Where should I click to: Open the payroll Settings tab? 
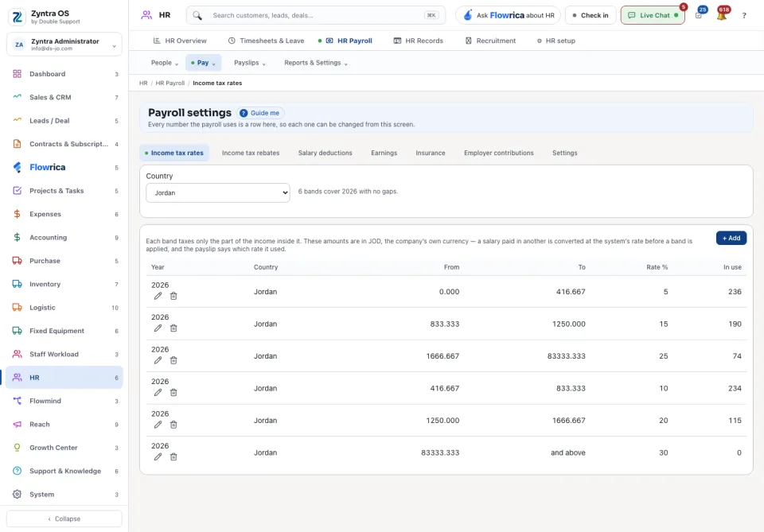(565, 153)
